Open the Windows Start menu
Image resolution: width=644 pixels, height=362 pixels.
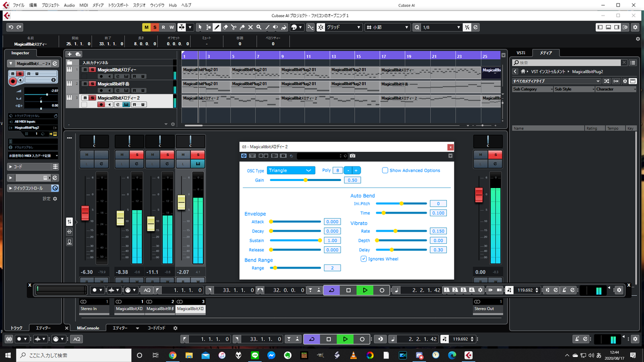[x=8, y=355]
